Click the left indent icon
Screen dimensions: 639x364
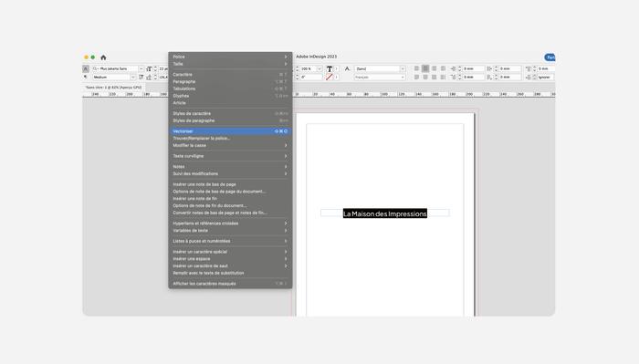[453, 68]
